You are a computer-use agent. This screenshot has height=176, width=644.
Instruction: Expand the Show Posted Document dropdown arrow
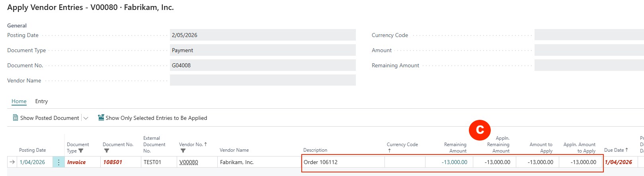(x=86, y=118)
